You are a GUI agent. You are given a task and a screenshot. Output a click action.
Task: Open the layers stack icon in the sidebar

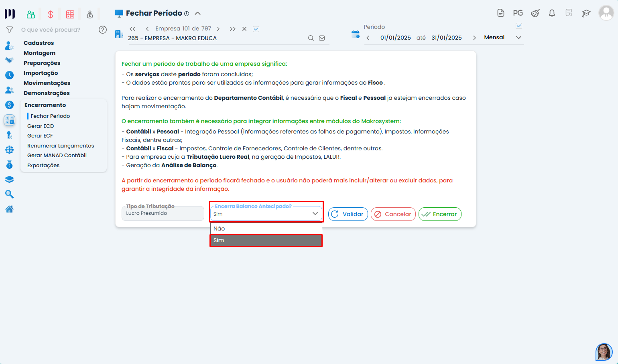(10, 180)
